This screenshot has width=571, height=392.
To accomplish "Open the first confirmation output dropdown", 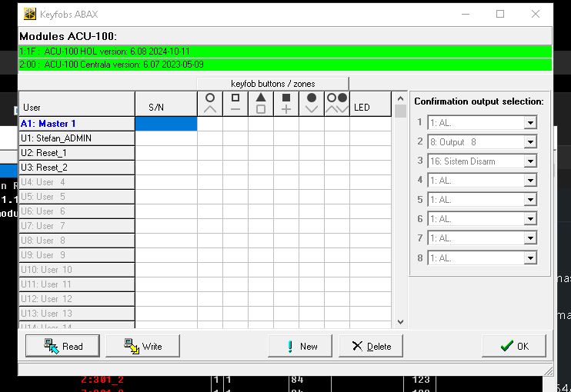I will coord(529,123).
